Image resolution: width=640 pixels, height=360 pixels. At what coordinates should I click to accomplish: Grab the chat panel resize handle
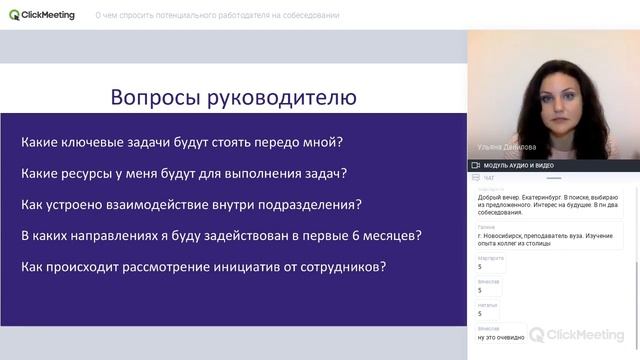554,178
